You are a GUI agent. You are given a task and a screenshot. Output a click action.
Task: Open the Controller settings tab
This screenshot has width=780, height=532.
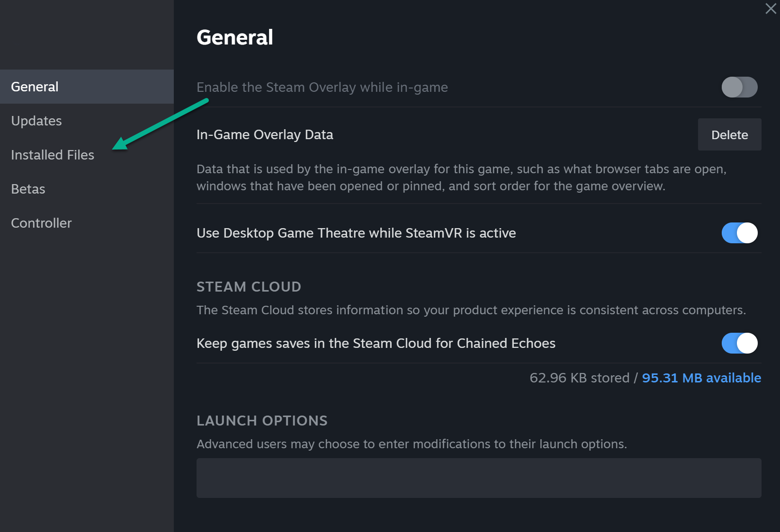[41, 223]
